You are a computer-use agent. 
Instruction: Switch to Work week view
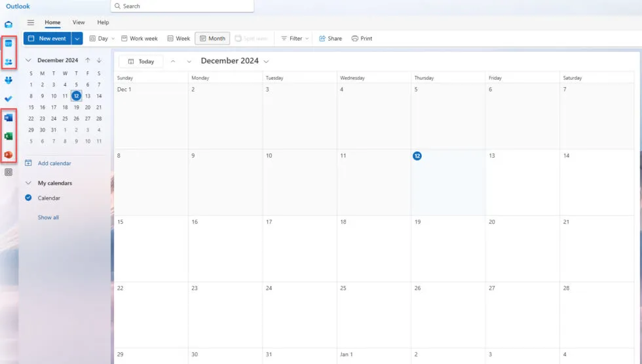(139, 39)
